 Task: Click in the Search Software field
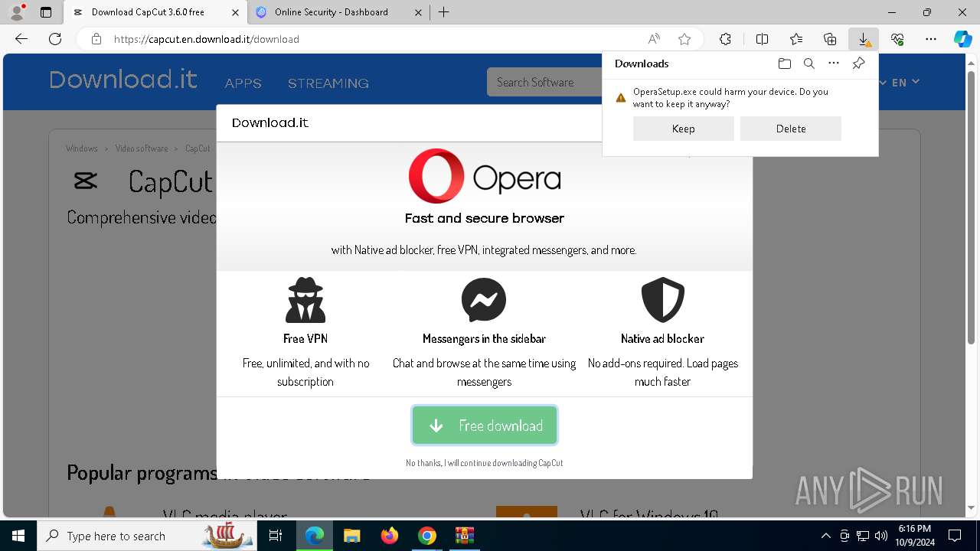544,82
